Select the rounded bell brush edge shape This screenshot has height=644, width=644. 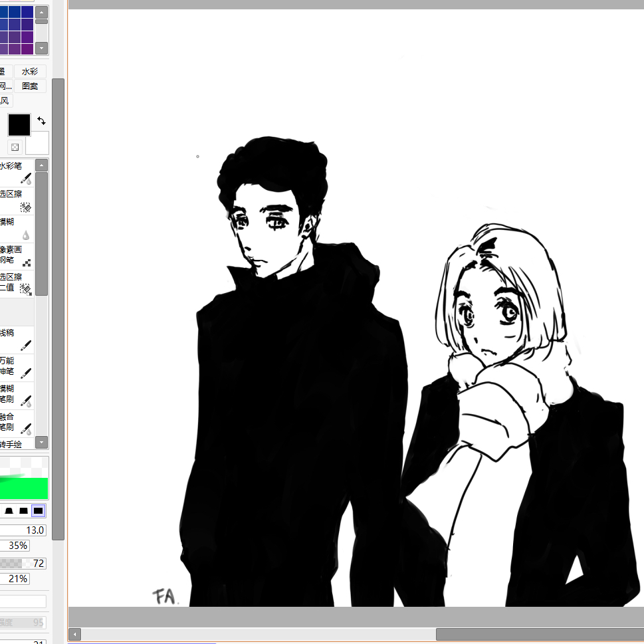[9, 510]
